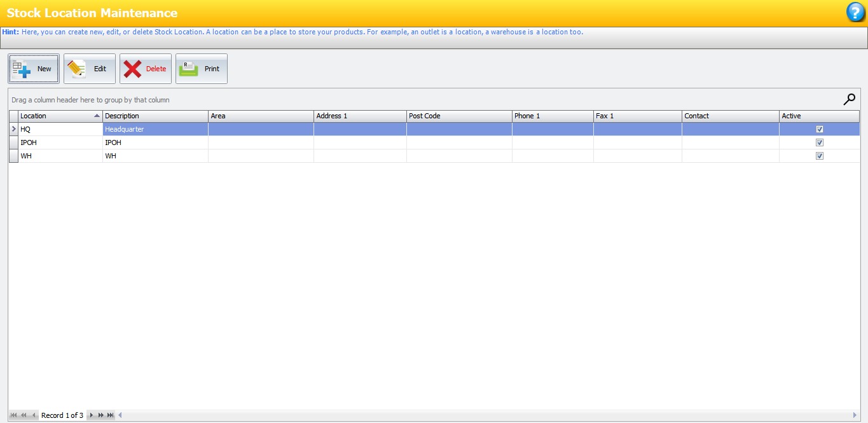Toggle Active checkbox for HQ row
The height and width of the screenshot is (423, 868).
820,129
